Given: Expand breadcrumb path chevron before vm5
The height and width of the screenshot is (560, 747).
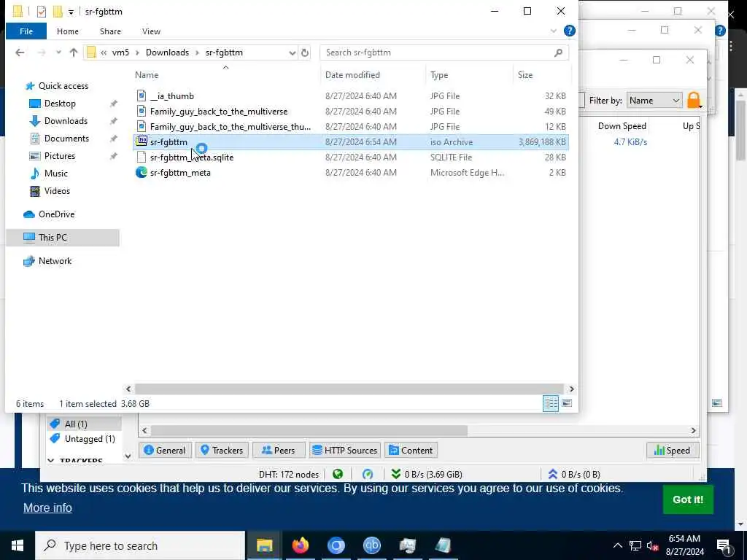Looking at the screenshot, I should (x=104, y=52).
